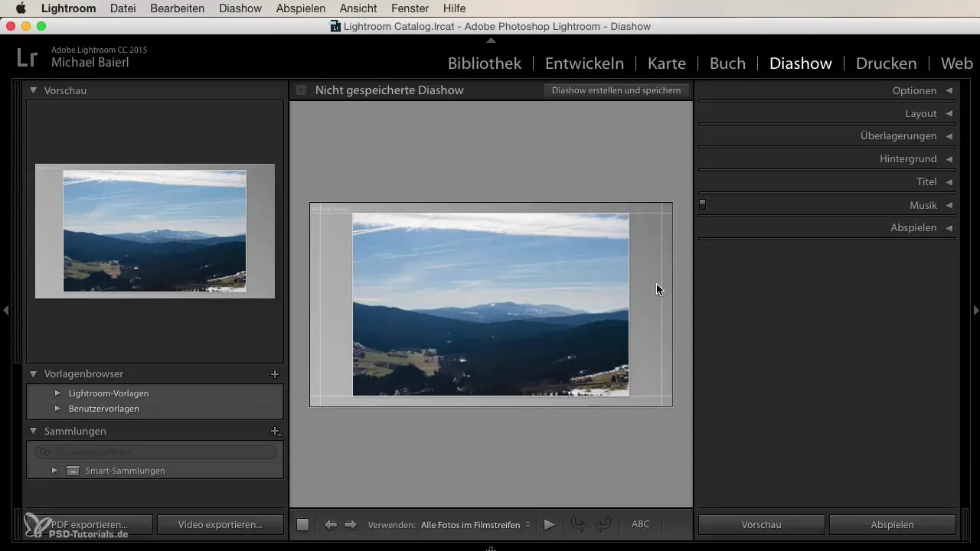
Task: Click the Video exportieren button
Action: click(220, 525)
